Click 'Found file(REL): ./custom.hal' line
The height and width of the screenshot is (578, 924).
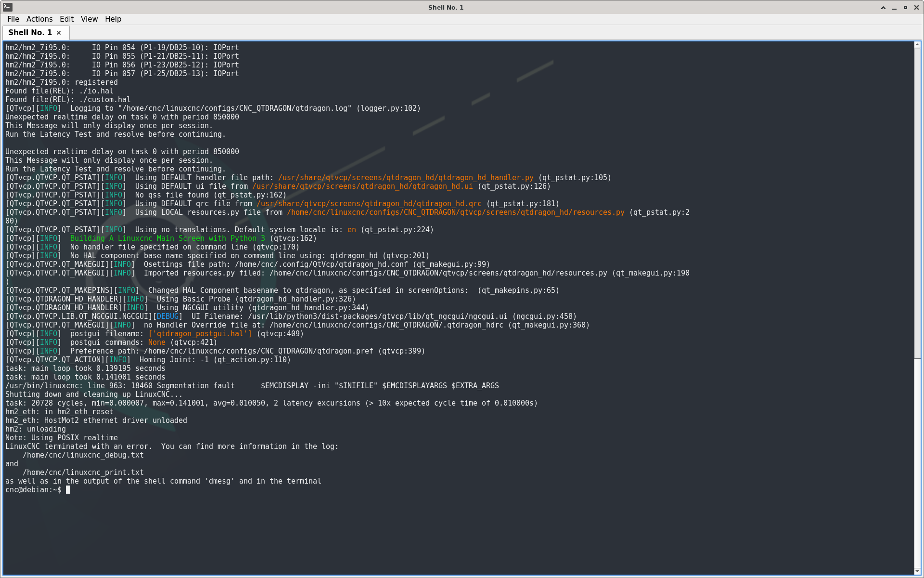(x=68, y=100)
